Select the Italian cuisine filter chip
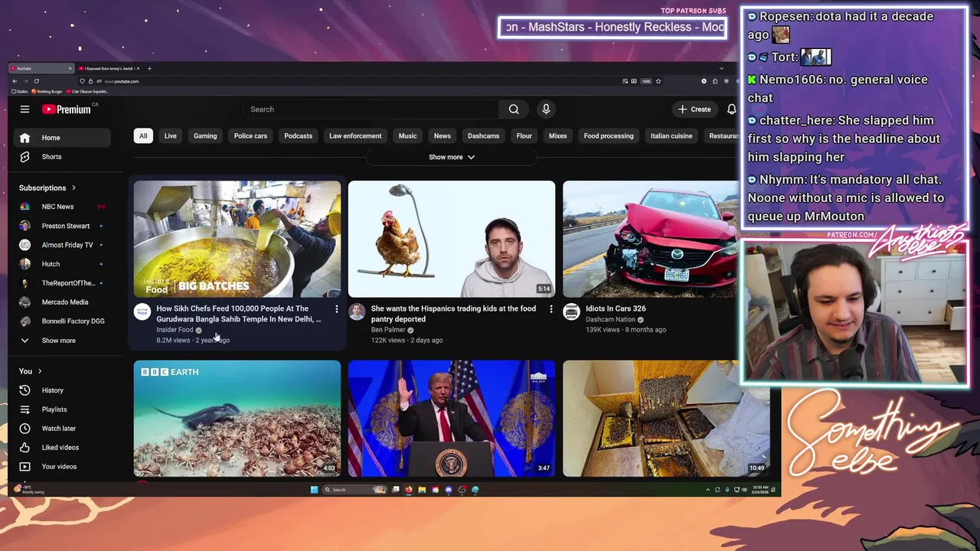 point(671,136)
